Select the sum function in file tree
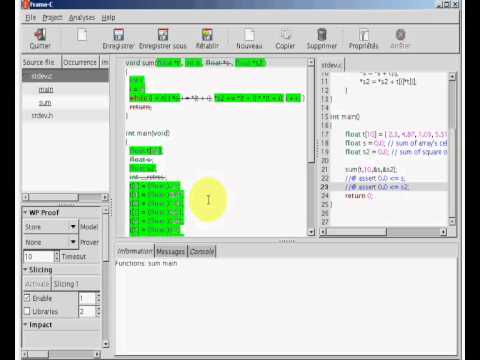The image size is (480, 360). click(x=45, y=103)
